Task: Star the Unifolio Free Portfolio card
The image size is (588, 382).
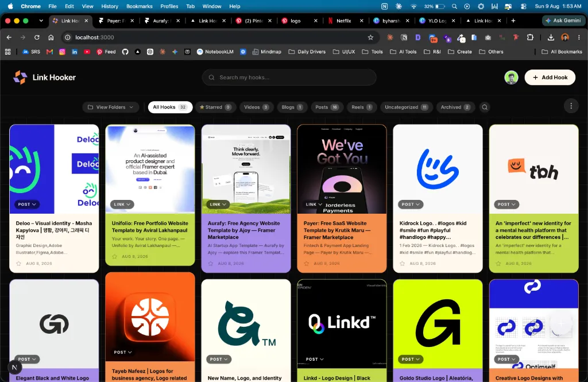Action: [115, 256]
